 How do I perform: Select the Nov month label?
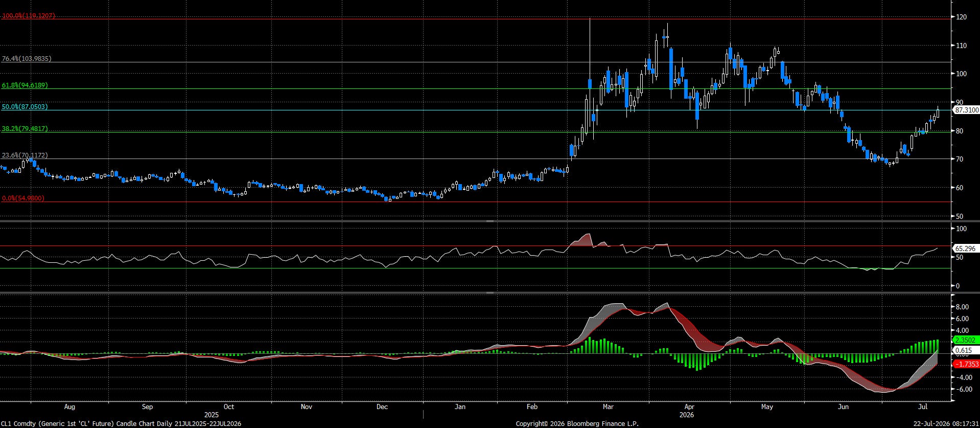click(x=306, y=407)
